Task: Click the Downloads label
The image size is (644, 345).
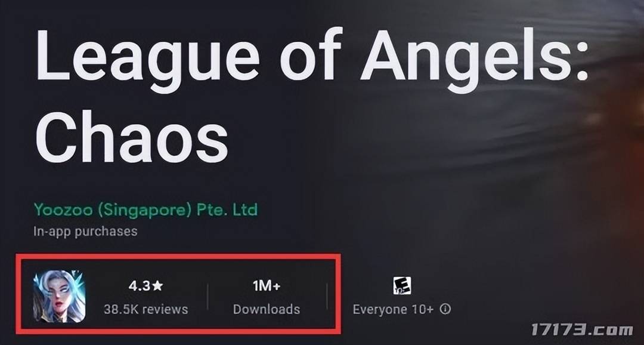Action: pos(267,309)
